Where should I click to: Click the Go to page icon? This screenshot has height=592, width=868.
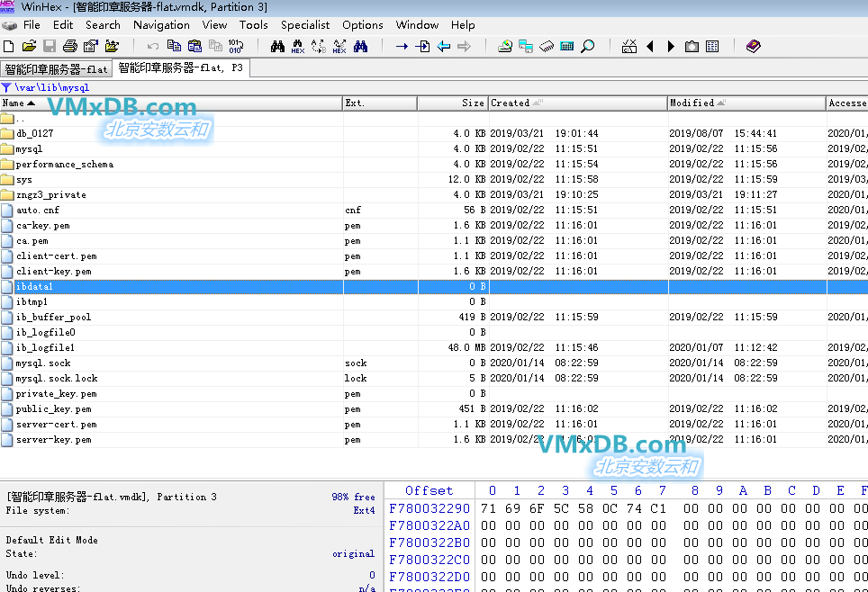(x=422, y=47)
